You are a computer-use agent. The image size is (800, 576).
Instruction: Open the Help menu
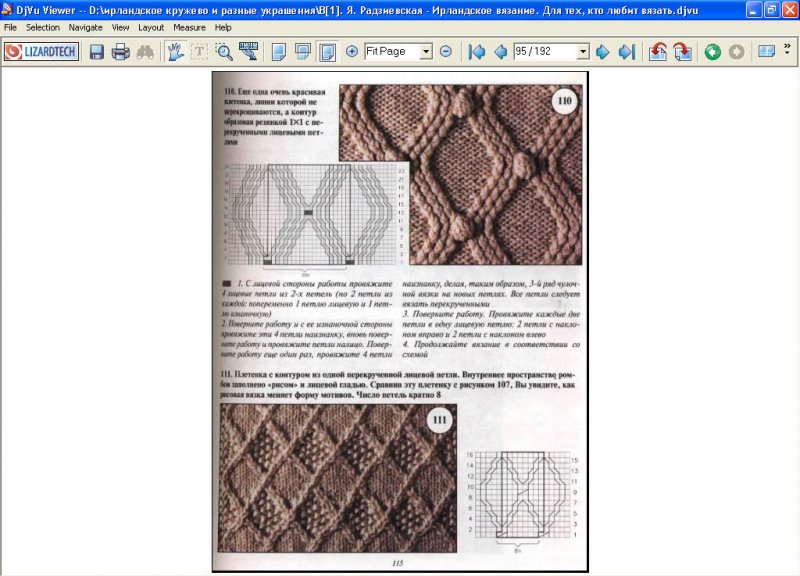(x=223, y=28)
